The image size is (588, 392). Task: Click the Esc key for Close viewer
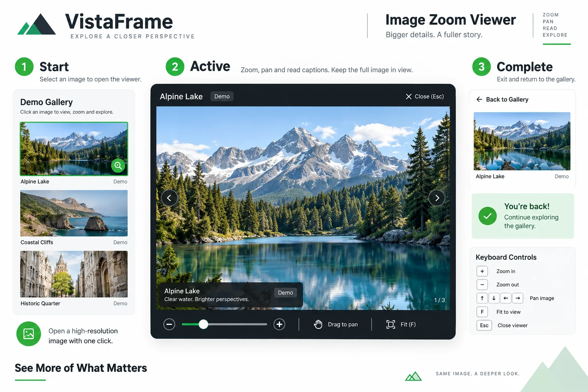tap(484, 325)
